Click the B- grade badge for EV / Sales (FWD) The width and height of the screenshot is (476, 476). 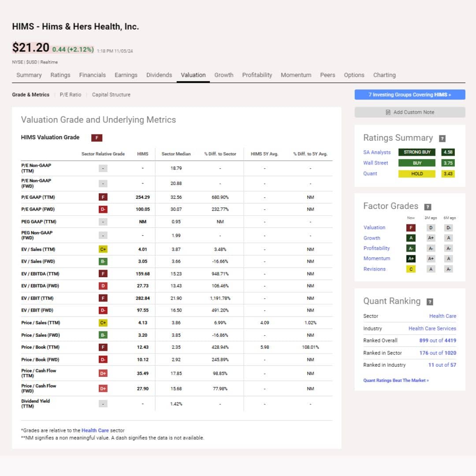pyautogui.click(x=103, y=261)
